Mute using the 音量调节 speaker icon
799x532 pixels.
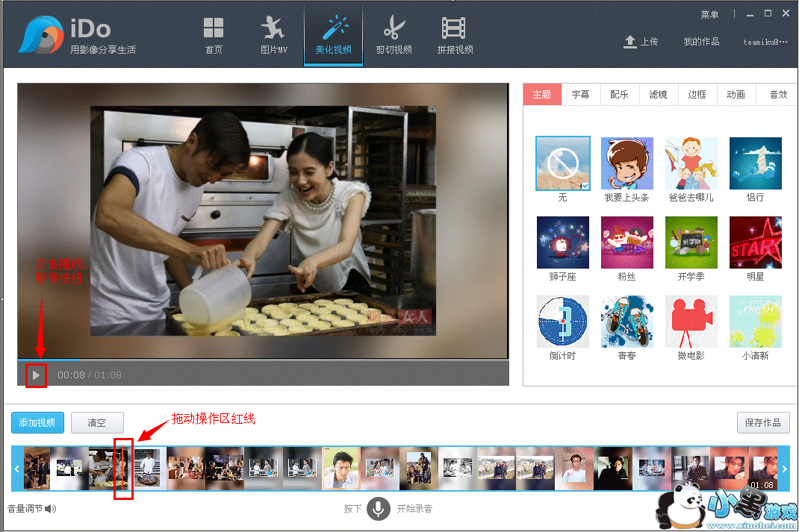(50, 509)
